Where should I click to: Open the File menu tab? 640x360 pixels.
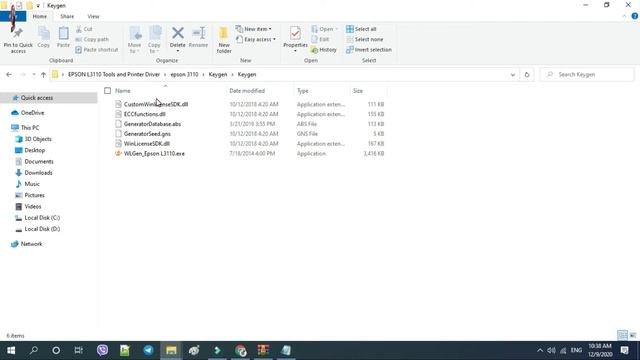click(13, 16)
